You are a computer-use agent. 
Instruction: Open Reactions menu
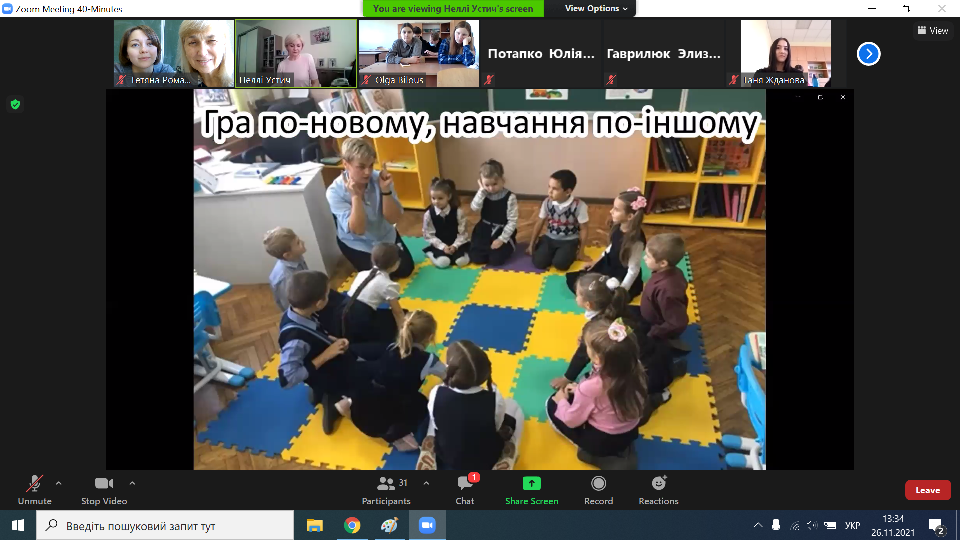(658, 490)
